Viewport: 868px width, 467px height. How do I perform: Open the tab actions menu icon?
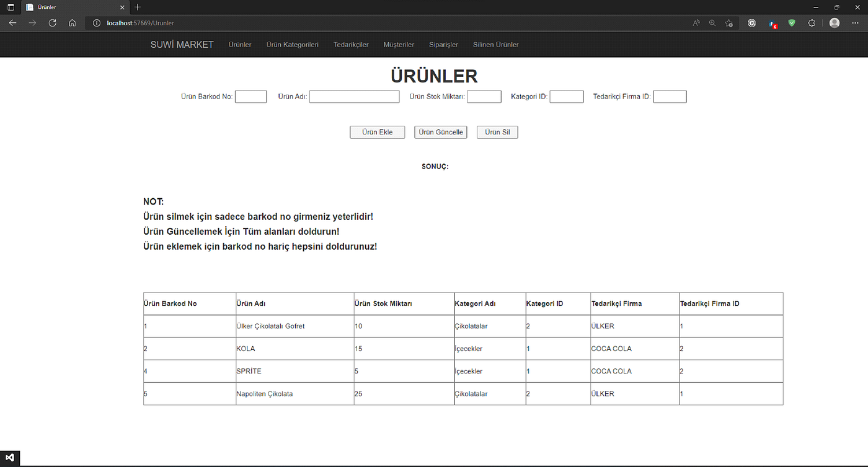pos(11,7)
